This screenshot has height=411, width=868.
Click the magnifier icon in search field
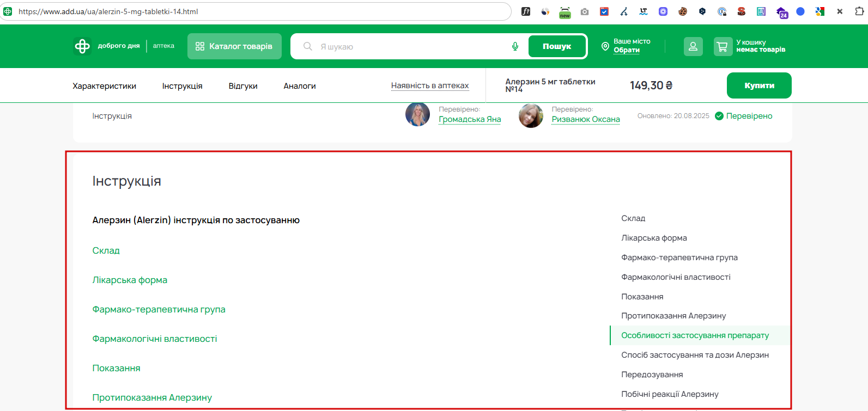308,46
